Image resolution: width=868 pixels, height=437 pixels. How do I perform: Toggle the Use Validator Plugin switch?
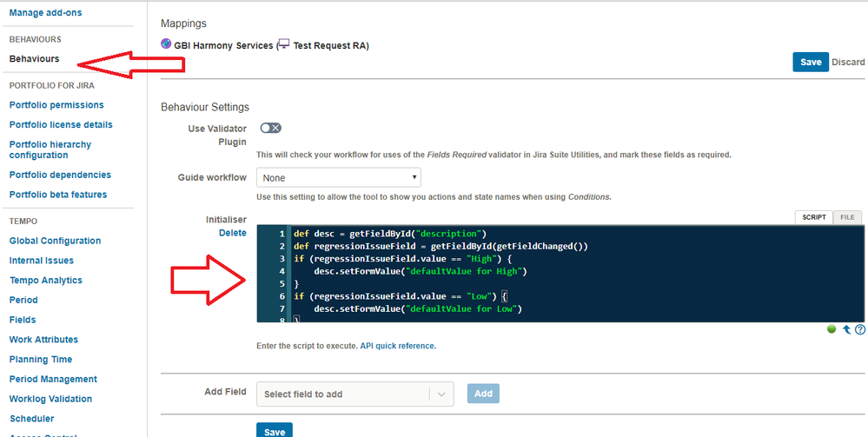tap(271, 128)
